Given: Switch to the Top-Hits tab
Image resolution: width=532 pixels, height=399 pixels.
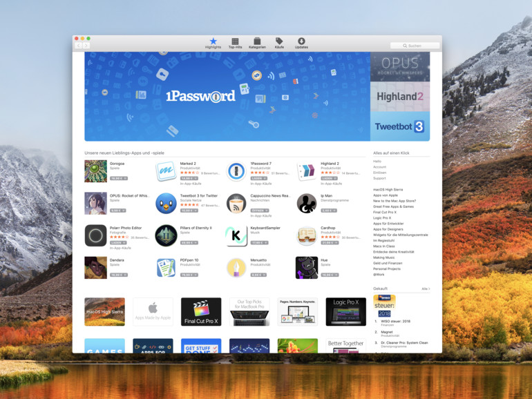Looking at the screenshot, I should pos(235,43).
